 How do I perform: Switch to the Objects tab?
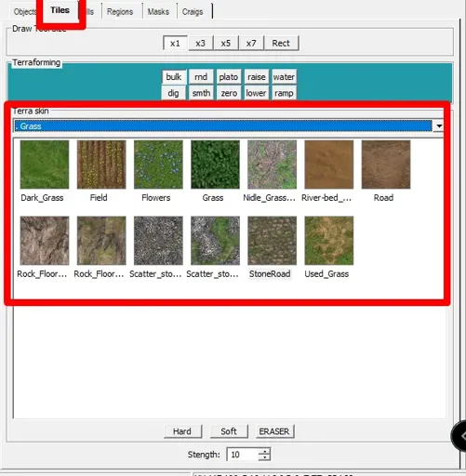25,12
